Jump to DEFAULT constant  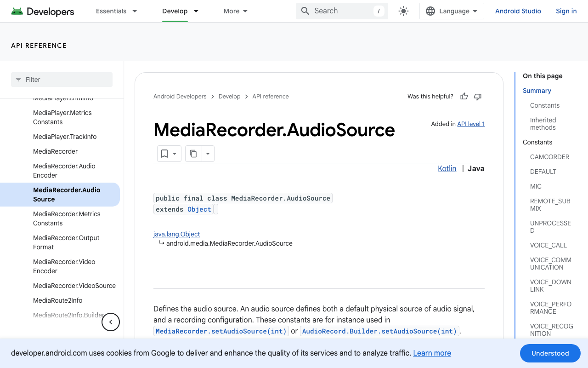(543, 172)
